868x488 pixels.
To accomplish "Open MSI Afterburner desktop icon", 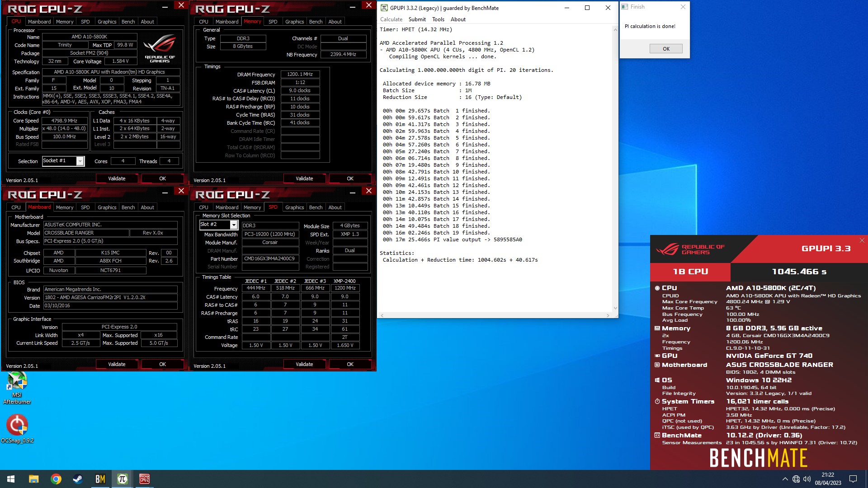I will pos(17,388).
